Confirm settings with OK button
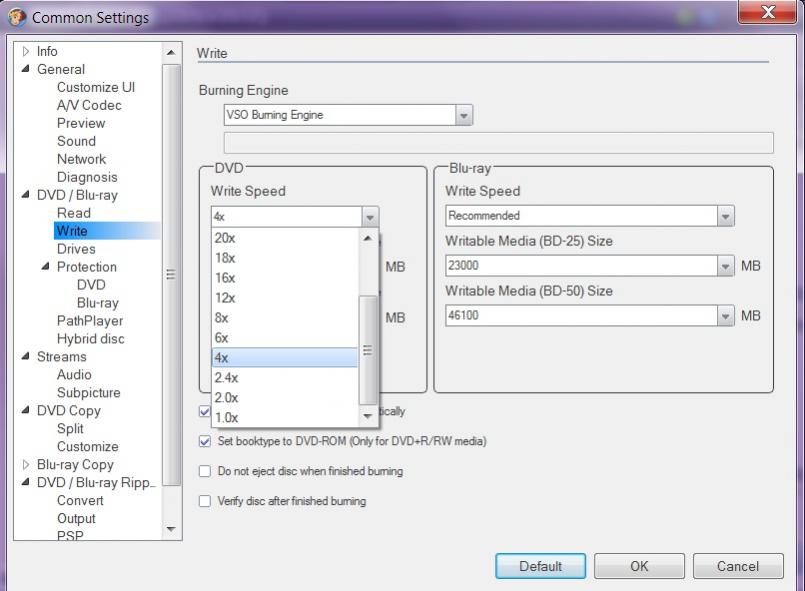The height and width of the screenshot is (591, 805). coord(639,566)
